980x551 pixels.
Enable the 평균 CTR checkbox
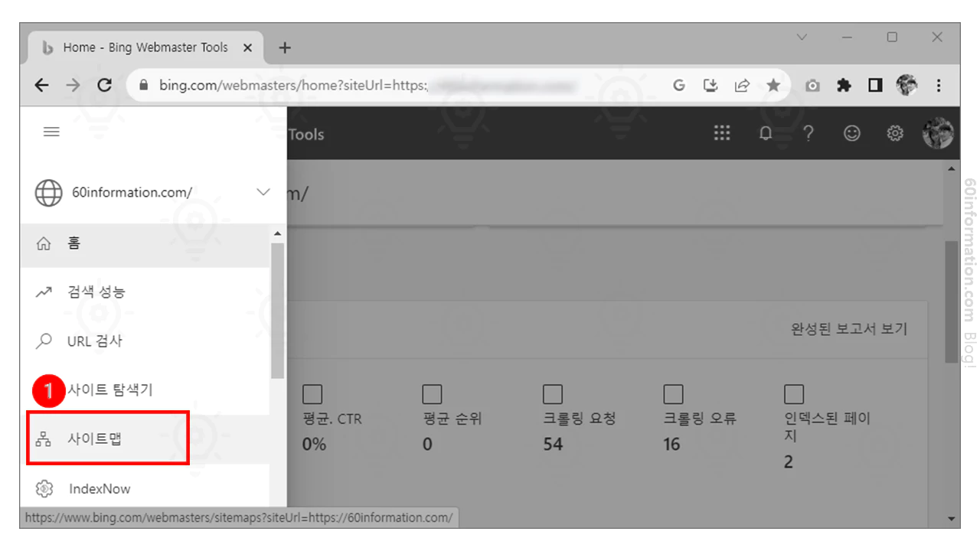tap(312, 393)
